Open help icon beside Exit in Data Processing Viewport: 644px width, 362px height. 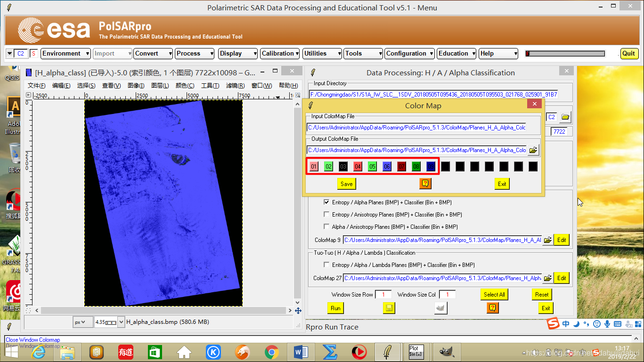[492, 308]
